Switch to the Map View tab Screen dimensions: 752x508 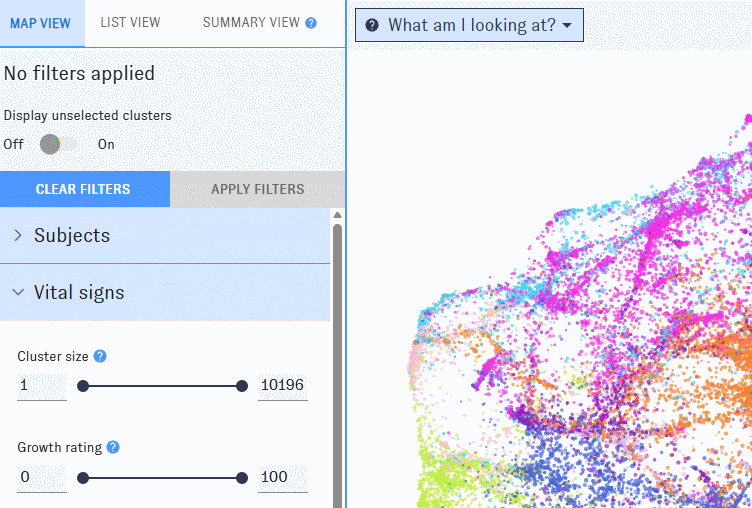40,23
